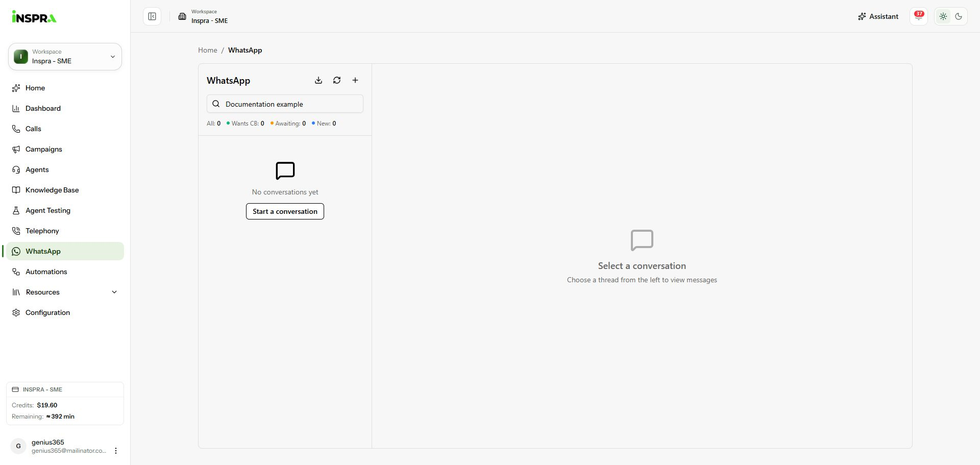This screenshot has height=465, width=980.
Task: Open user menu three-dot icon
Action: [116, 451]
